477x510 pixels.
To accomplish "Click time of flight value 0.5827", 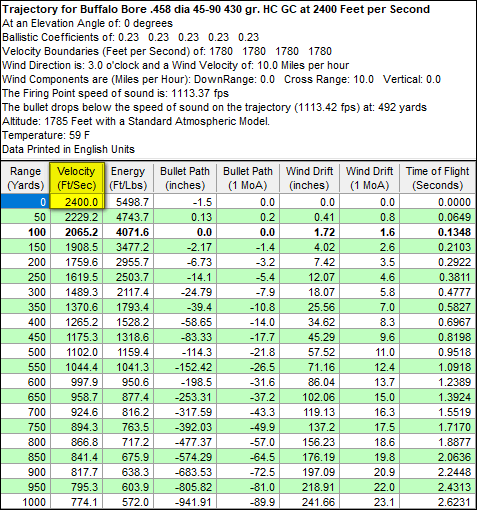I will pyautogui.click(x=437, y=307).
